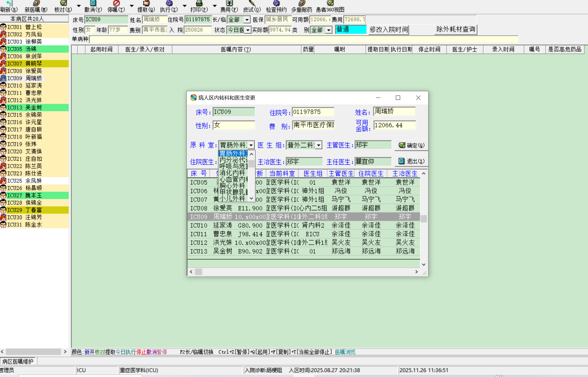The image size is (588, 377).
Task: Expand the 状态 status dropdown arrow
Action: 248,30
